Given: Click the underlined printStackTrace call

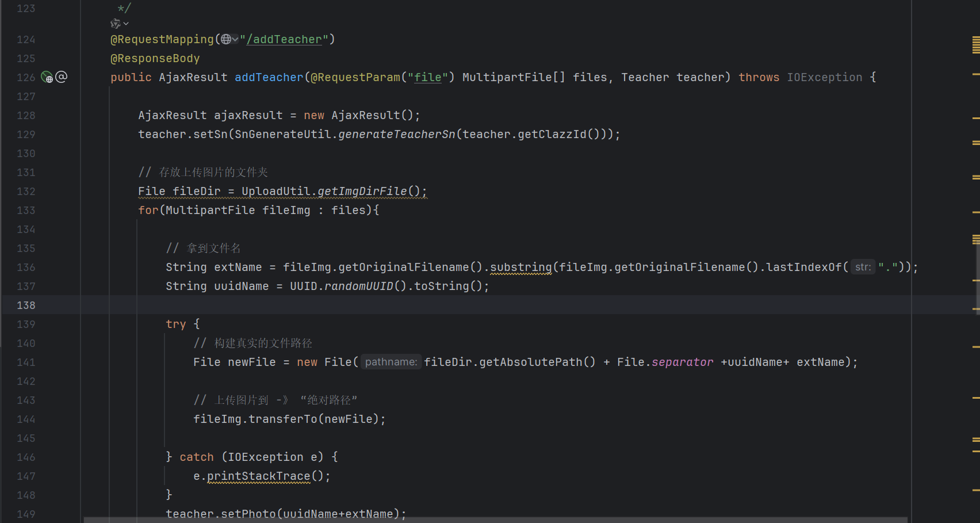Looking at the screenshot, I should (x=258, y=476).
